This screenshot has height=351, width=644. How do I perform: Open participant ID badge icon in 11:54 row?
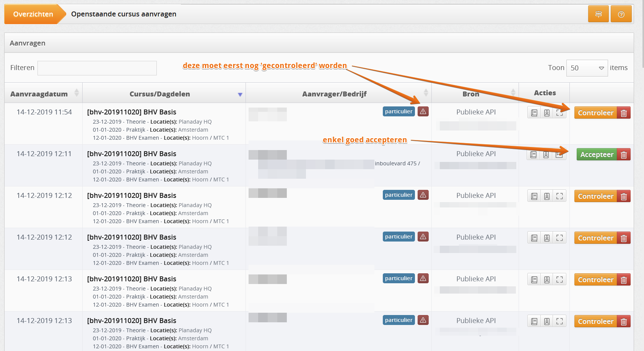tap(547, 113)
